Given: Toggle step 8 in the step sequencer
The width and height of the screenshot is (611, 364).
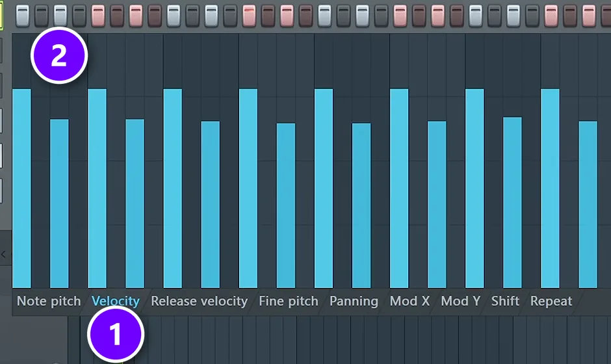Looking at the screenshot, I should point(155,16).
